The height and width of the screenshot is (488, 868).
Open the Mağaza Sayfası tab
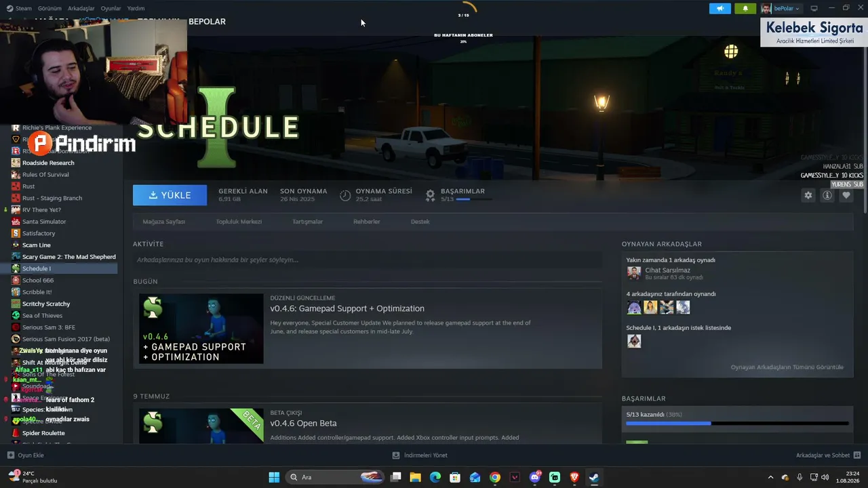click(x=164, y=222)
